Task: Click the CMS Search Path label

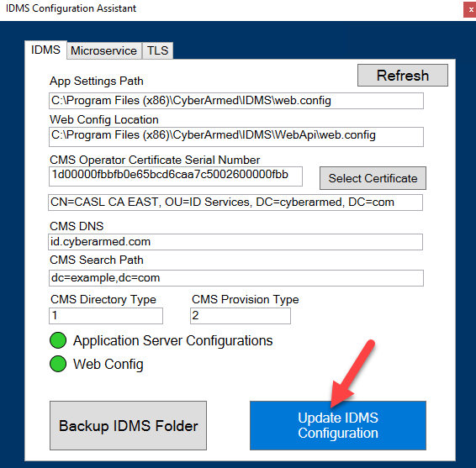Action: coord(97,260)
